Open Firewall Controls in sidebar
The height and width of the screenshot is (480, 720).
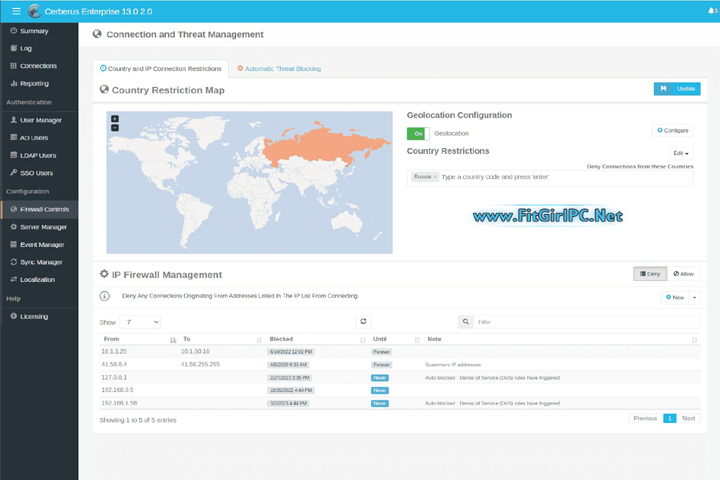click(44, 209)
